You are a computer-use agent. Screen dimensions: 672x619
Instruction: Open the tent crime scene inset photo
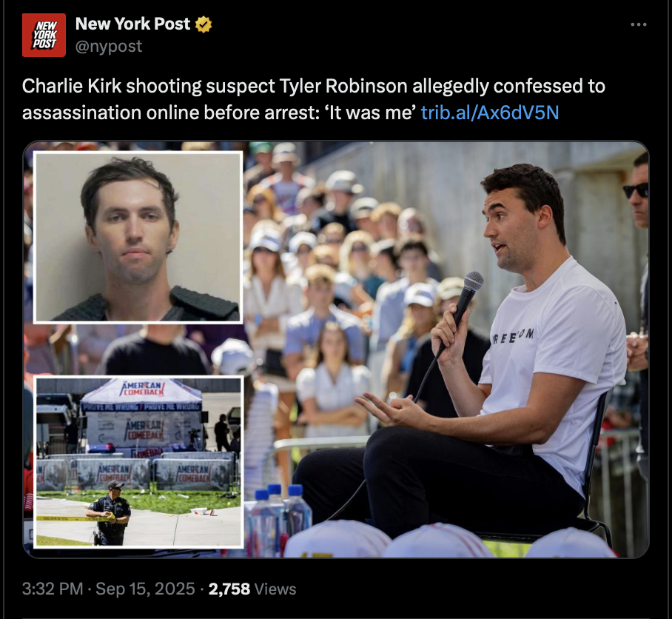click(x=138, y=462)
